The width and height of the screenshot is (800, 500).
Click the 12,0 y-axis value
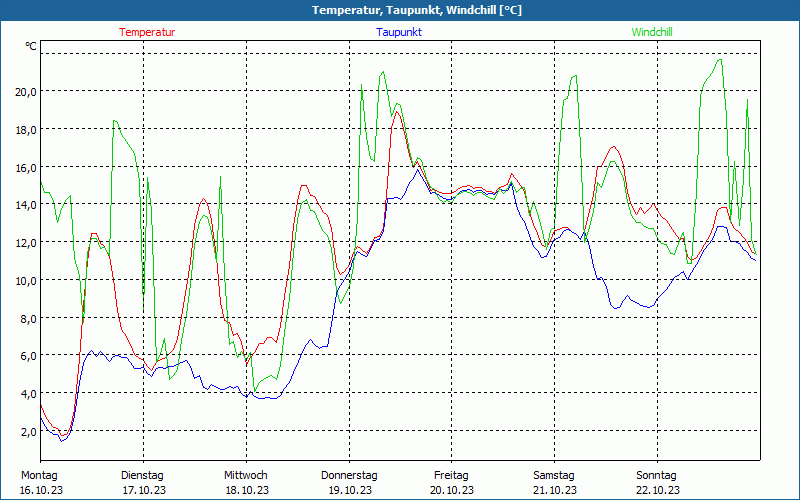click(26, 242)
